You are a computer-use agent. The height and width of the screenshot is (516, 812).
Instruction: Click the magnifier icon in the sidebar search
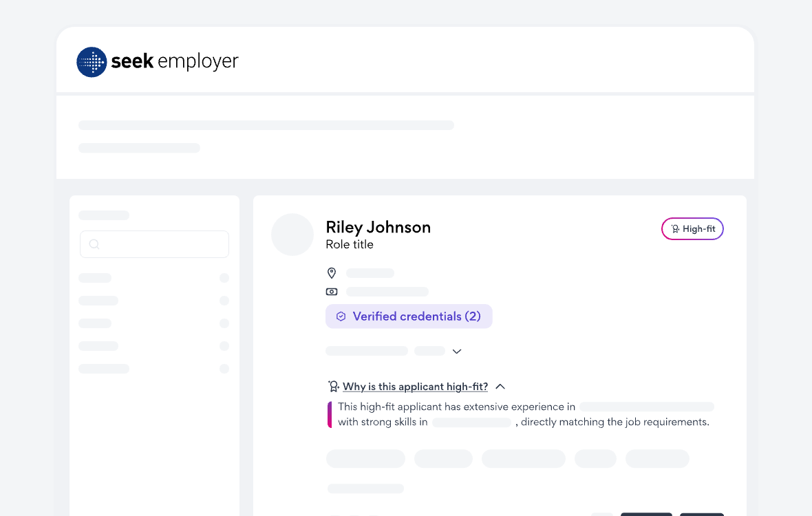(94, 244)
